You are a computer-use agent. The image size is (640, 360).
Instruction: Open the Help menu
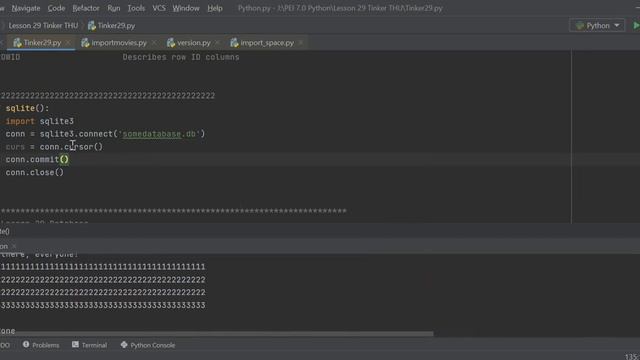(215, 8)
